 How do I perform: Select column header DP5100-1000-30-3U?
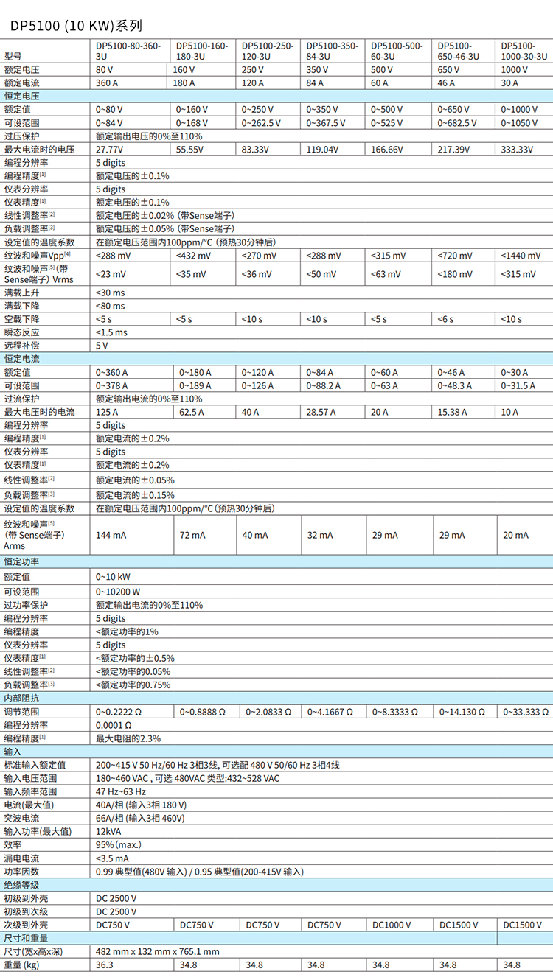pos(524,50)
